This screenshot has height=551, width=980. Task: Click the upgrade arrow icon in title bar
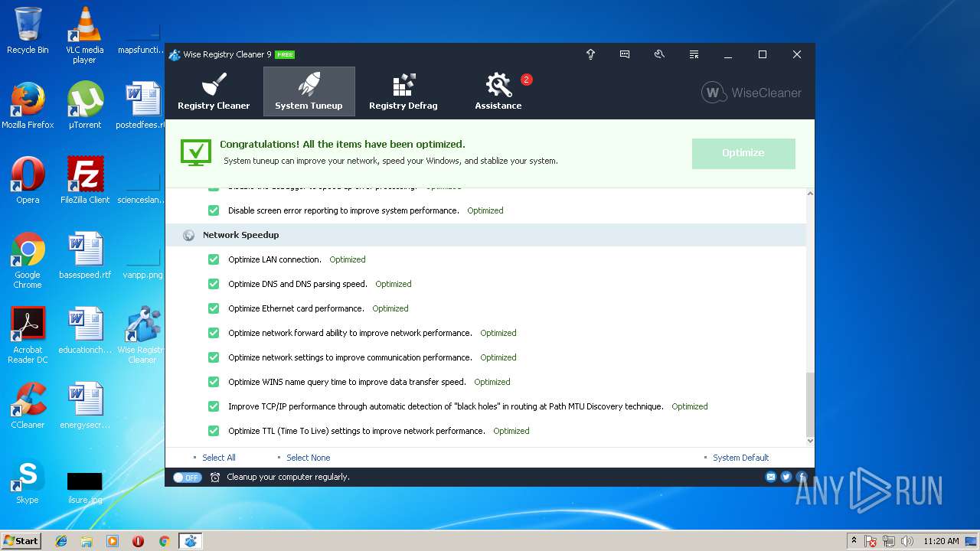pos(590,54)
